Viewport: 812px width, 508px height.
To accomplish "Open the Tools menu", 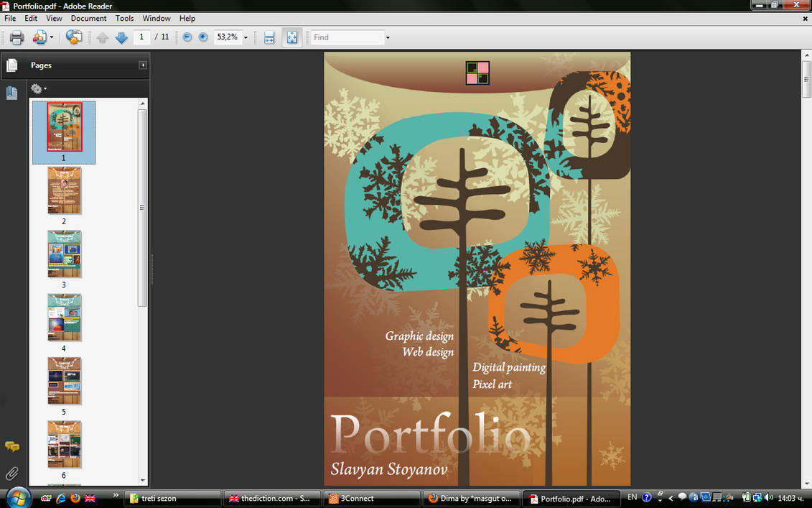I will click(x=124, y=18).
